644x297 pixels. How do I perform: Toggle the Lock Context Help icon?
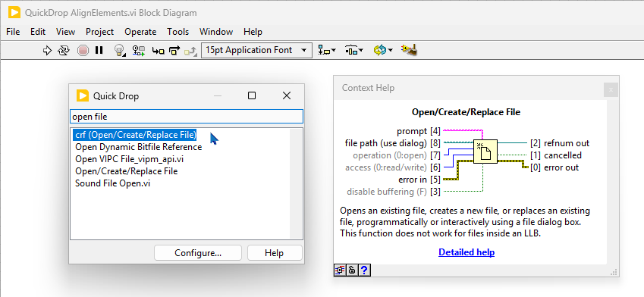[352, 270]
